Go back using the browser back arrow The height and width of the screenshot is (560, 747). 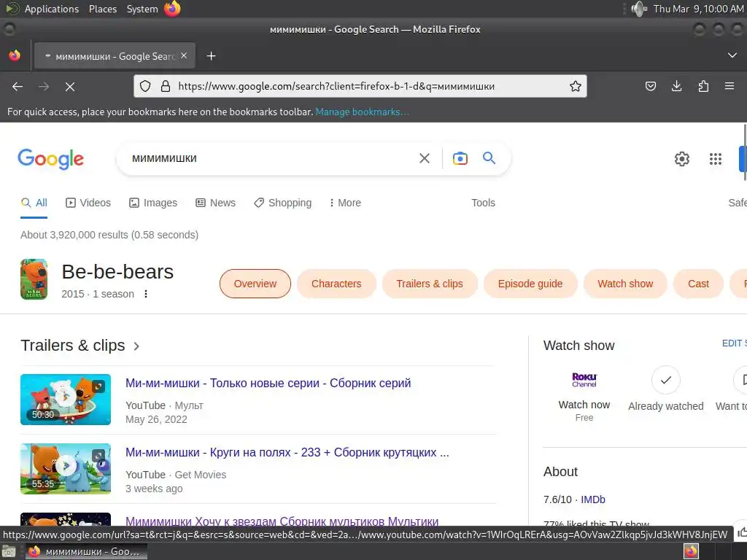coord(18,86)
